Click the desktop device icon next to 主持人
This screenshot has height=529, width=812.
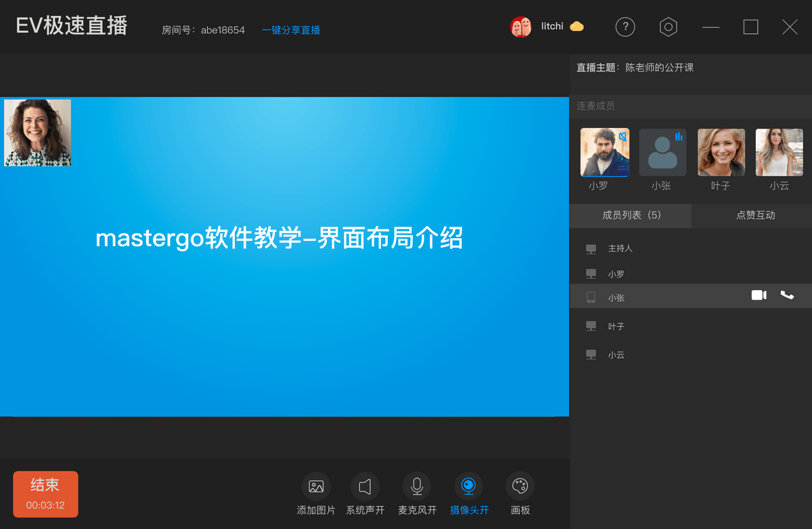click(x=591, y=249)
